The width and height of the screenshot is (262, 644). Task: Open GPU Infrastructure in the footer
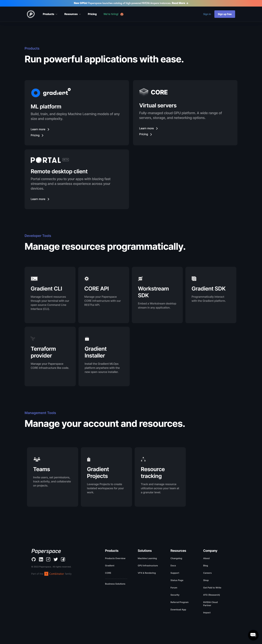coord(148,566)
